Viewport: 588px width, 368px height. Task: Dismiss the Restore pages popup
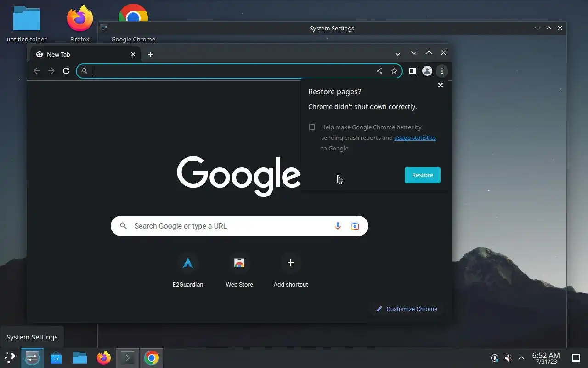[x=441, y=85]
